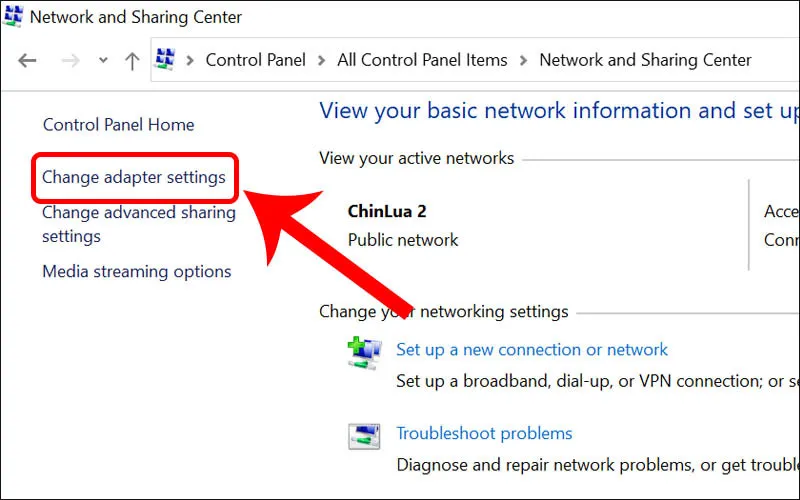Select the All Control Panel Items breadcrumb

click(x=422, y=60)
